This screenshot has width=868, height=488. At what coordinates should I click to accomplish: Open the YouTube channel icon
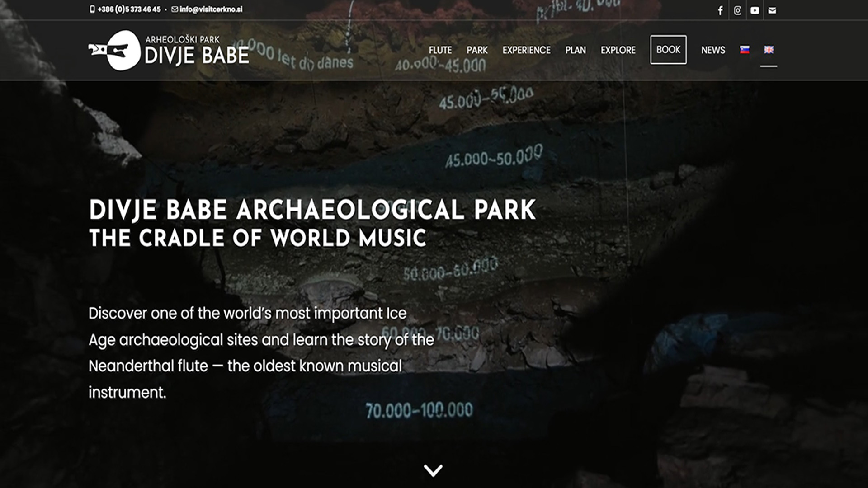[755, 10]
